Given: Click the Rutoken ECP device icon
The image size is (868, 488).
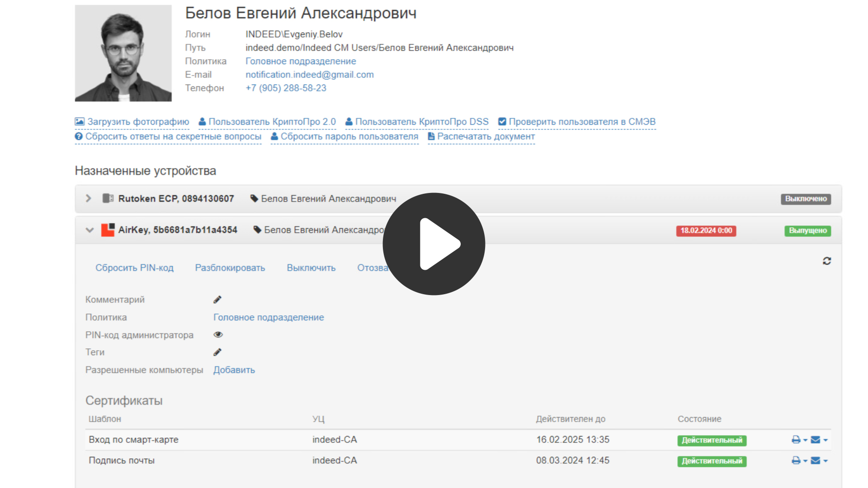Looking at the screenshot, I should [x=108, y=198].
